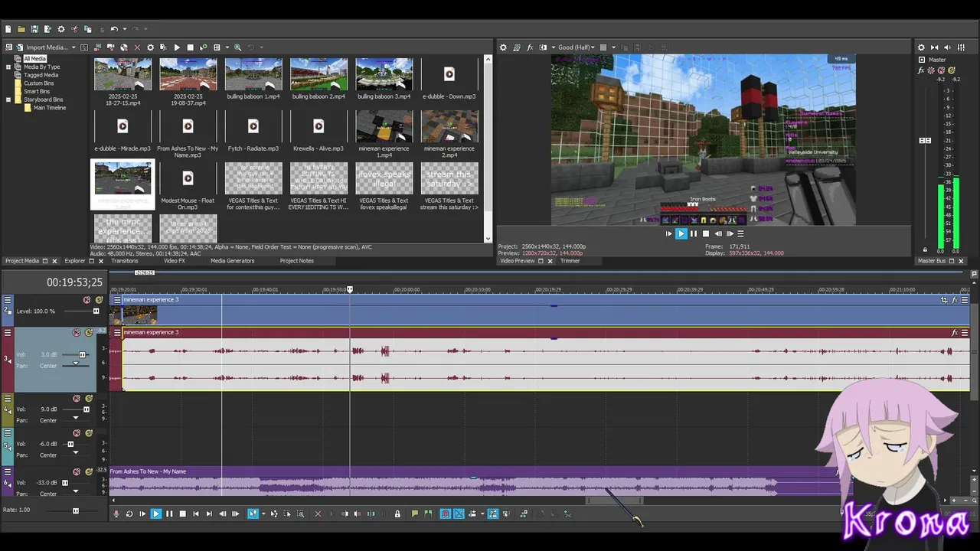980x551 pixels.
Task: Open the thumbnail views dropdown in Project Media
Action: 227,47
